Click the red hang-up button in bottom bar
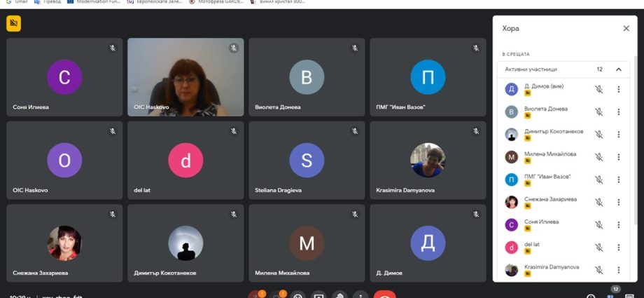 (385, 294)
